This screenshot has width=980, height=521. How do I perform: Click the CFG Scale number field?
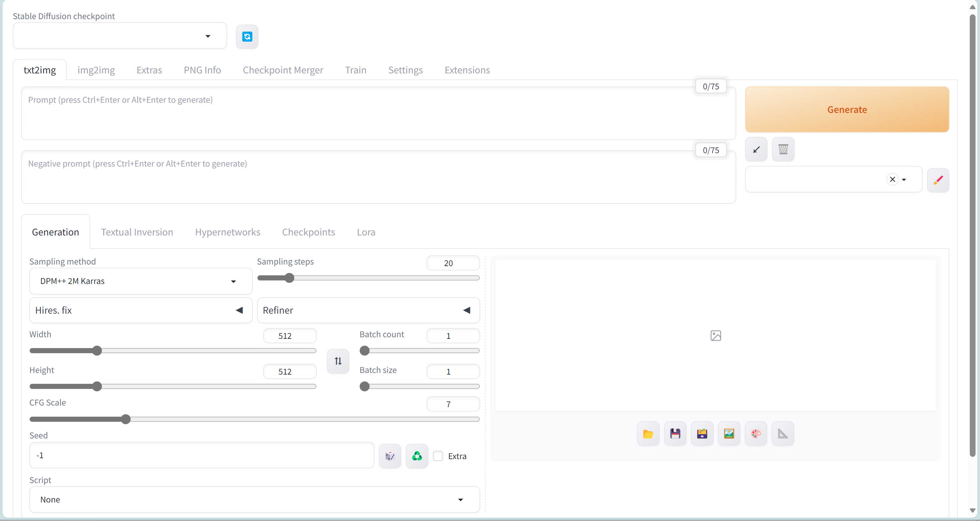tap(453, 404)
